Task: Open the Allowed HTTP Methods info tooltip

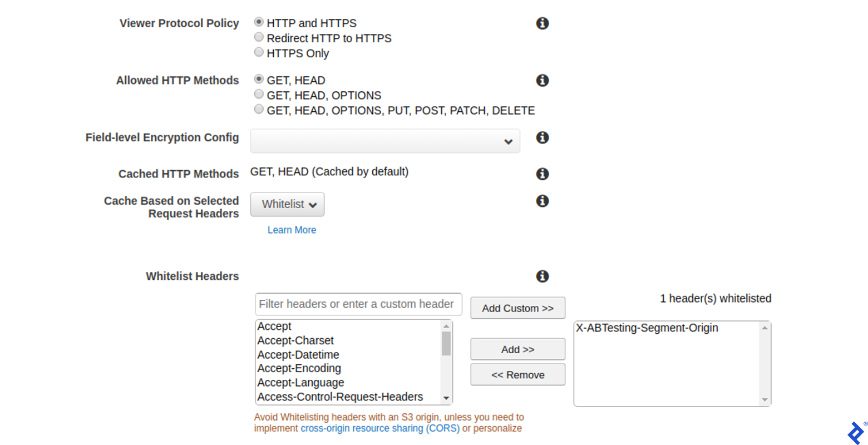Action: coord(542,80)
